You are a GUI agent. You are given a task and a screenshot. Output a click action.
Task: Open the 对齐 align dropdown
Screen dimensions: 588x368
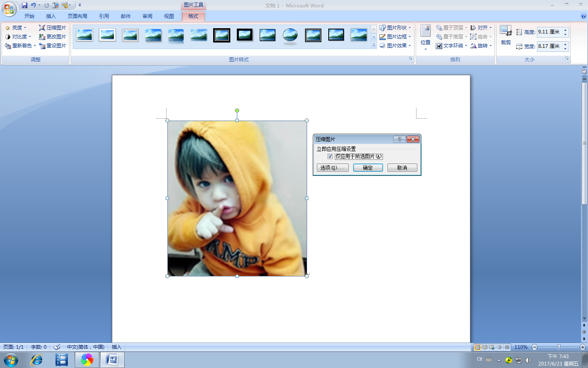pyautogui.click(x=481, y=28)
